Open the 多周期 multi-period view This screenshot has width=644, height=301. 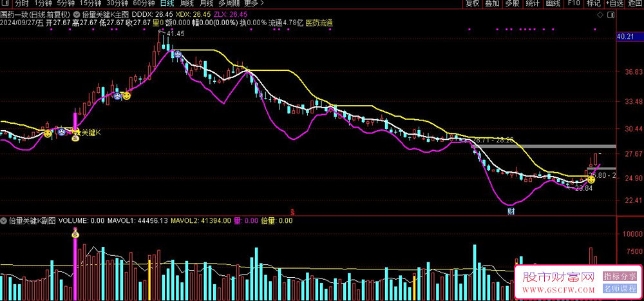[228, 4]
